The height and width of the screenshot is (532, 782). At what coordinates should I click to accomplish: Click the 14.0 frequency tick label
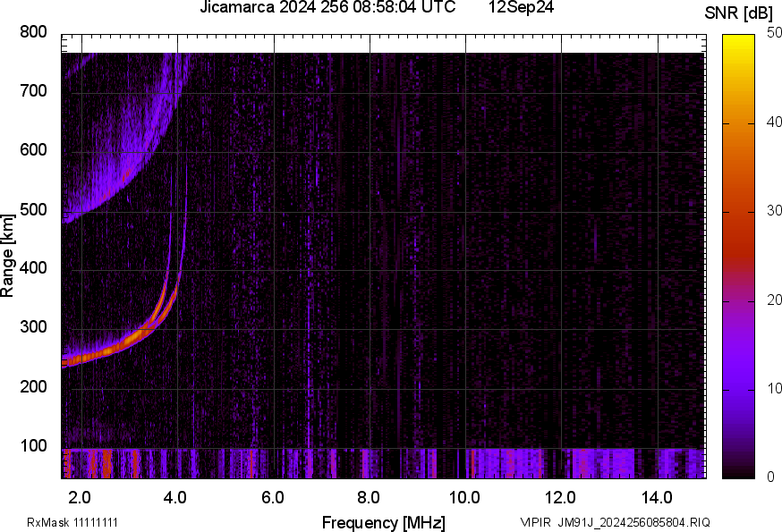[x=657, y=496]
